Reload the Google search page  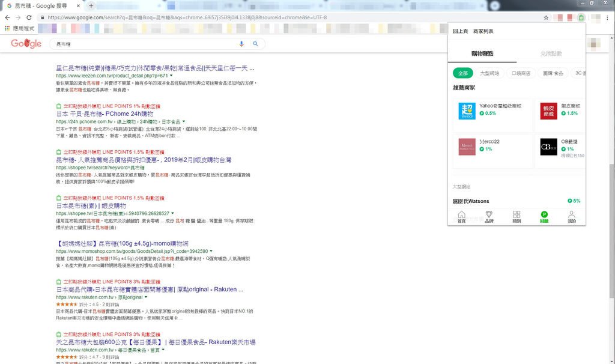(x=29, y=17)
